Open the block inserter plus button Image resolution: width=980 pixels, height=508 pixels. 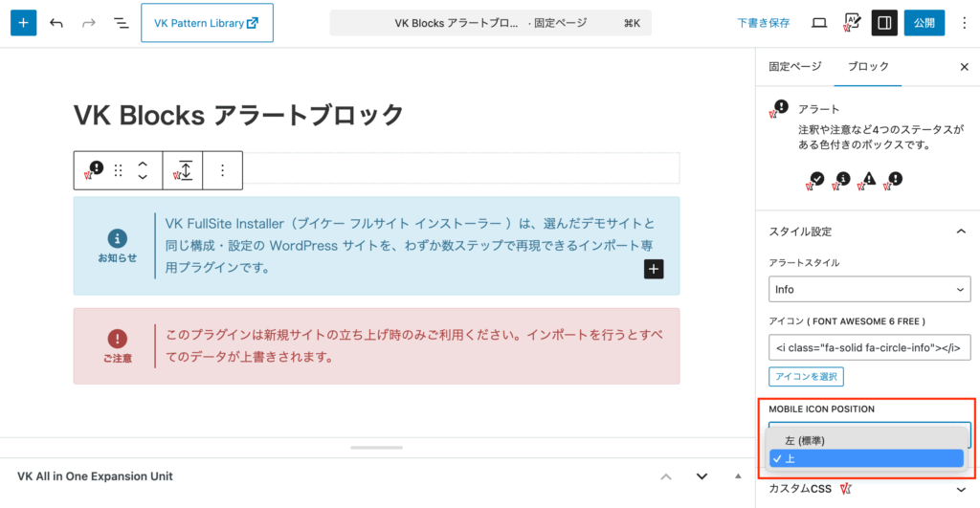click(x=23, y=23)
